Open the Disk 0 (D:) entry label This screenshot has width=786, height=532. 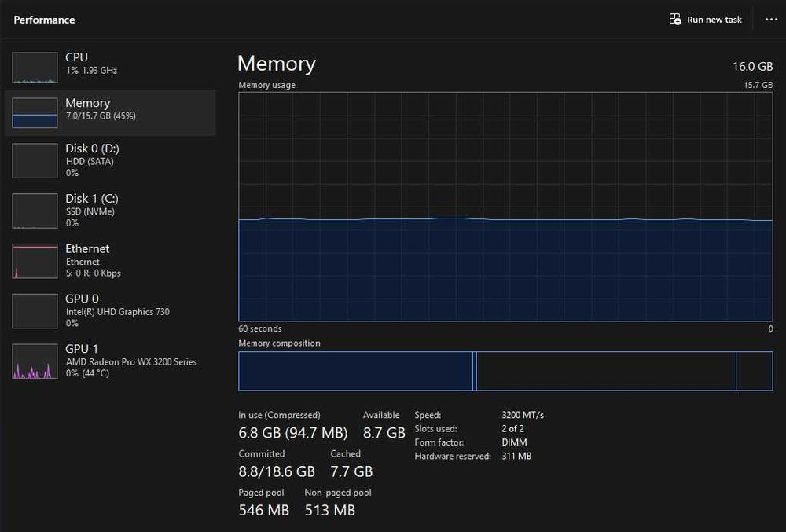click(x=92, y=149)
